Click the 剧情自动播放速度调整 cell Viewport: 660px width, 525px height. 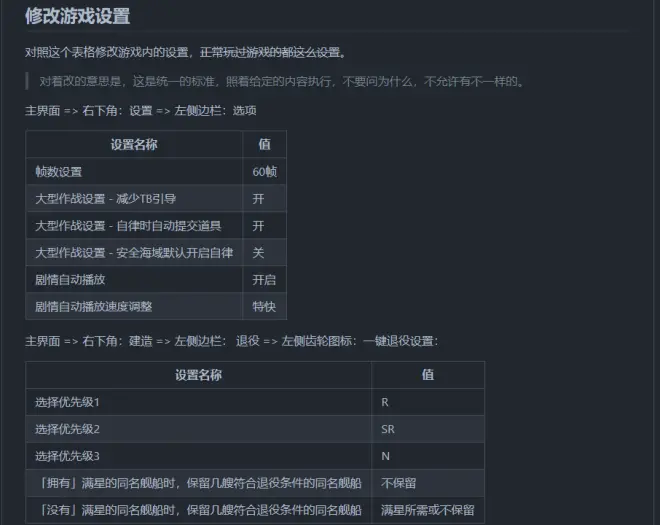(134, 306)
